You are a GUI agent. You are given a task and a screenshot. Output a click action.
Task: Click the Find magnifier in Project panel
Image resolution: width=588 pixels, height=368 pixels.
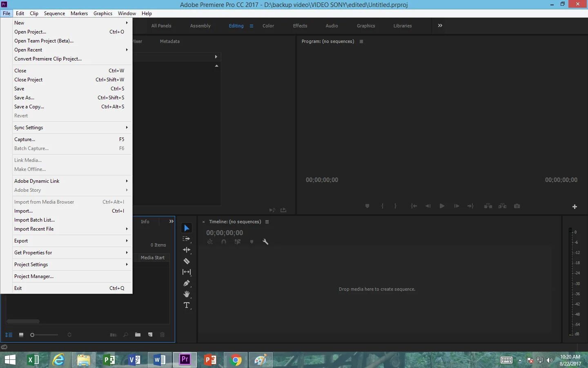point(126,334)
